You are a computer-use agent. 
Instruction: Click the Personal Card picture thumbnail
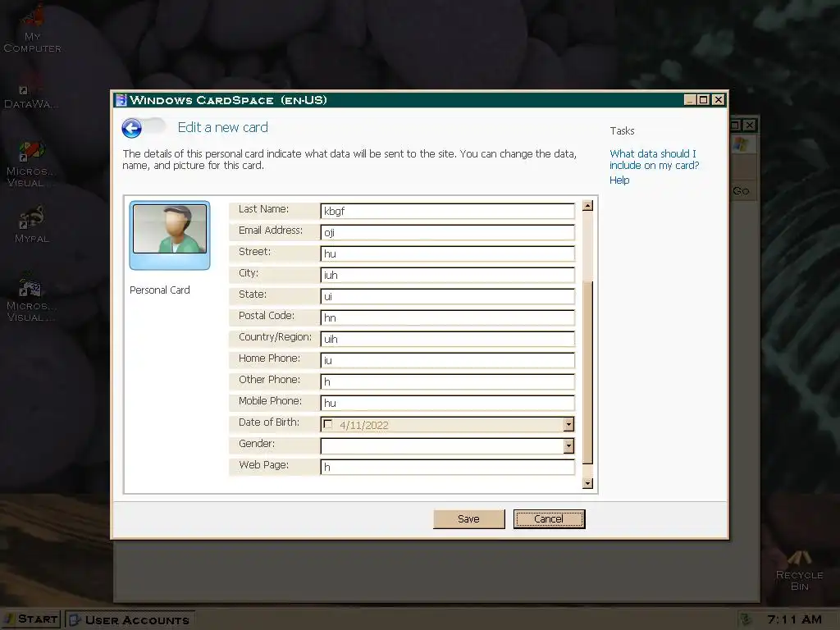coord(170,235)
